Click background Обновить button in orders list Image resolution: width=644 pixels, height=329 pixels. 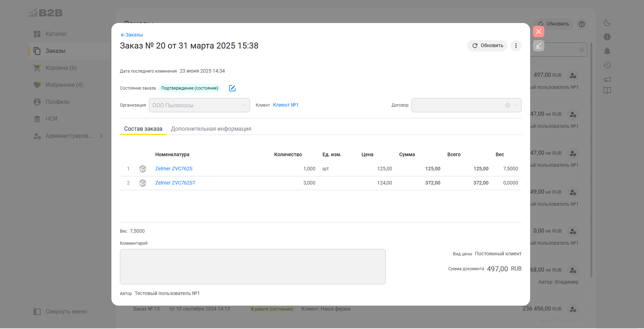553,24
